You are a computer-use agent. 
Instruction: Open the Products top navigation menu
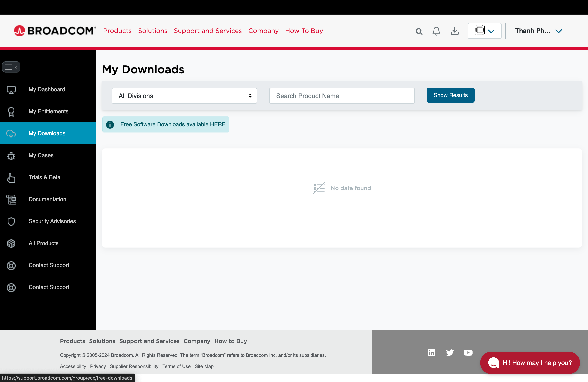point(117,31)
